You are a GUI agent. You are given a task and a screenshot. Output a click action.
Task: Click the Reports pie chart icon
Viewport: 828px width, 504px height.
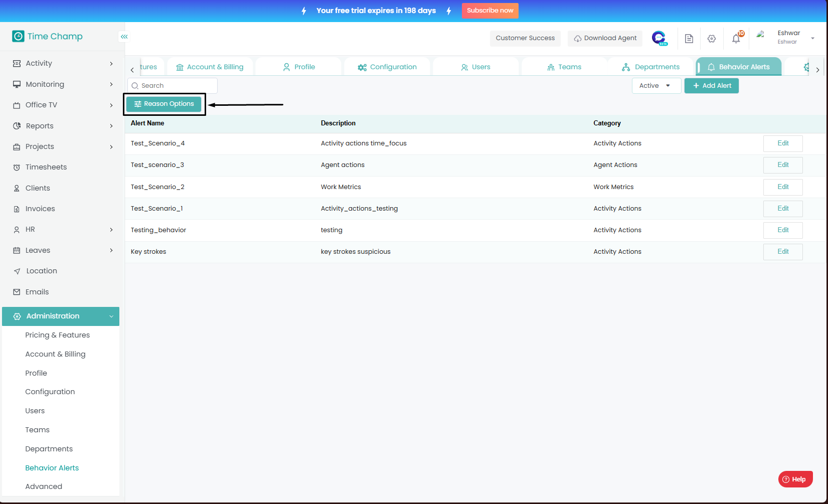[17, 126]
